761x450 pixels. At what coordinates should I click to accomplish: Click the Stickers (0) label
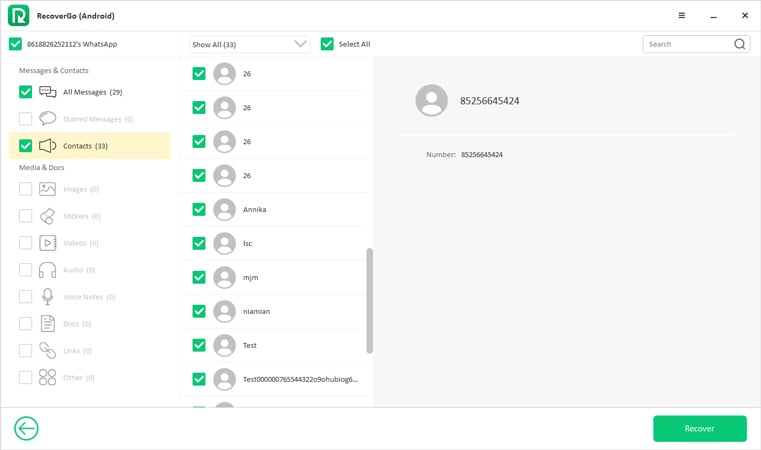click(82, 216)
